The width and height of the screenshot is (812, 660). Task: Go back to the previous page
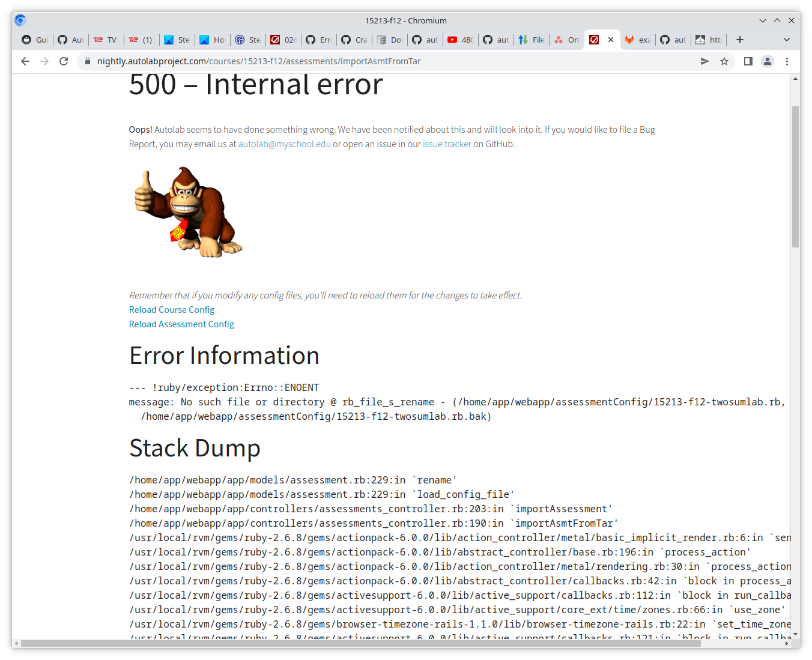click(25, 61)
